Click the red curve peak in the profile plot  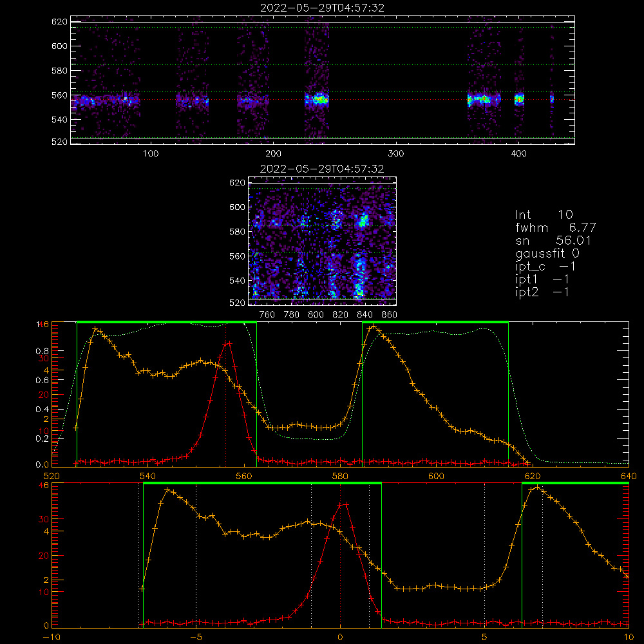point(228,343)
